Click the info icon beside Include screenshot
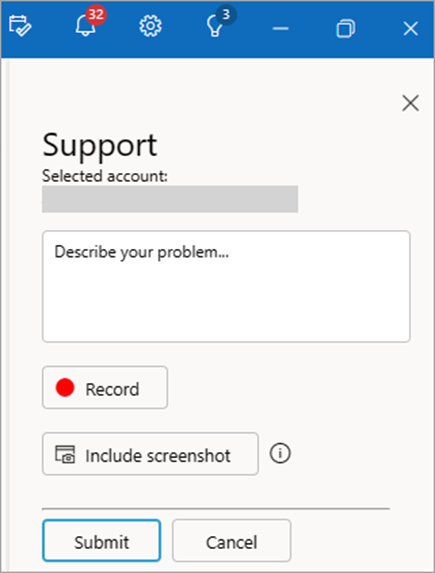Viewport: 435px width, 573px height. click(280, 454)
